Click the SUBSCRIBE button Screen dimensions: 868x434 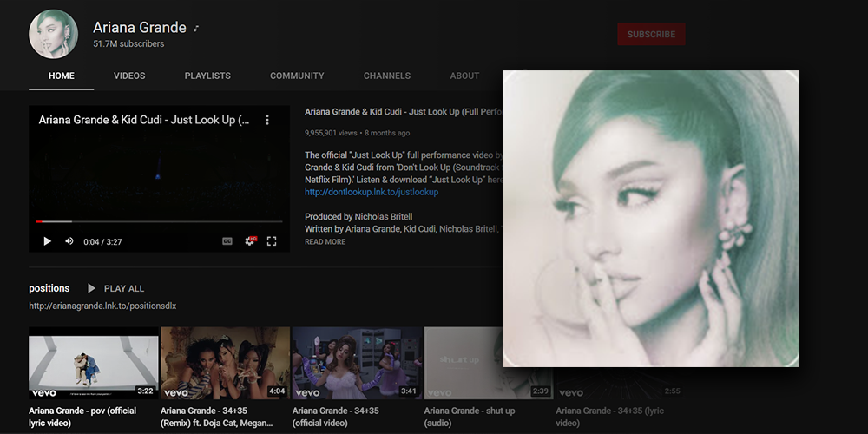pyautogui.click(x=651, y=35)
